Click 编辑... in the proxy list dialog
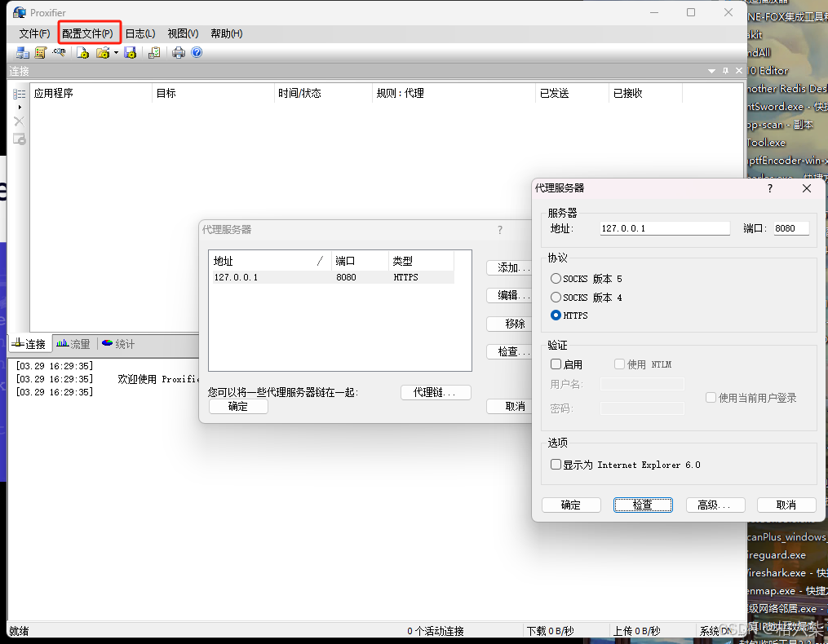The image size is (828, 644). [x=509, y=295]
